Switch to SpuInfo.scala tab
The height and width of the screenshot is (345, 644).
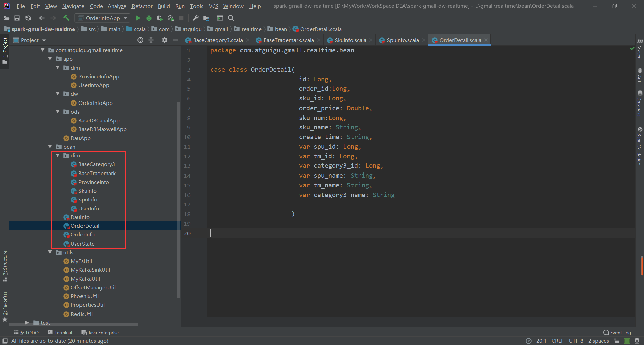tap(402, 40)
